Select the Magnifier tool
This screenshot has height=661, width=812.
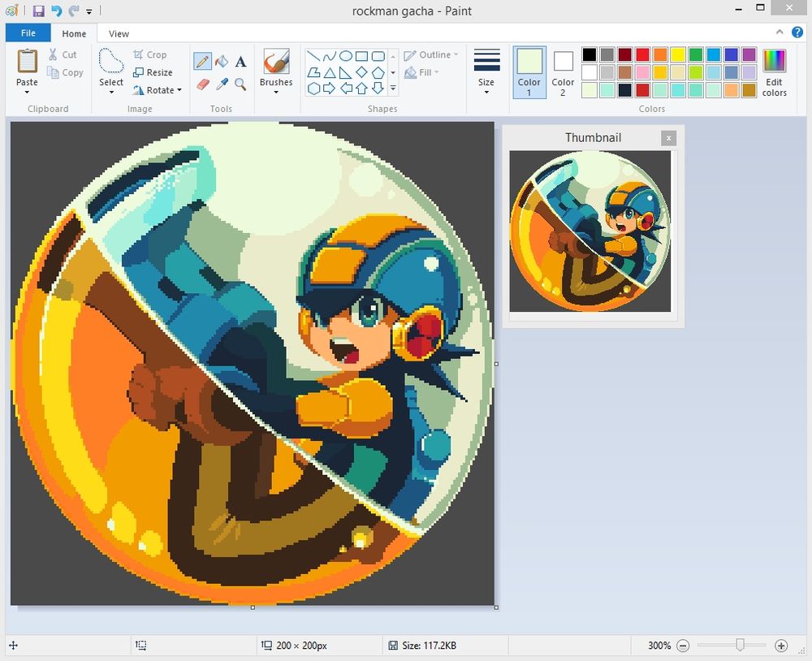tap(241, 84)
